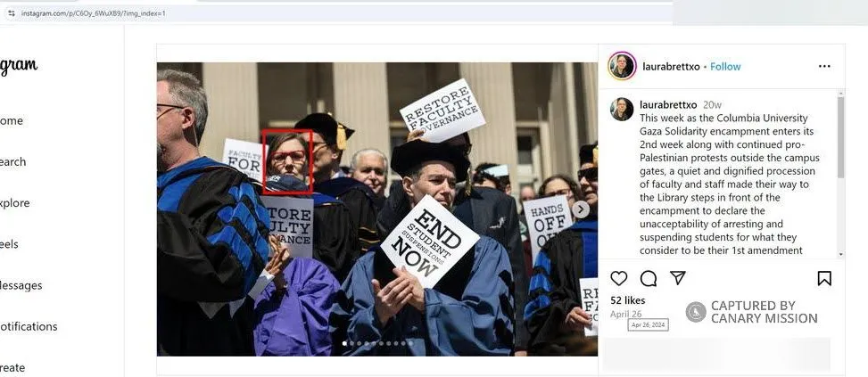Open Messages in sidebar
Screen dimensions: 868x377
[21, 285]
